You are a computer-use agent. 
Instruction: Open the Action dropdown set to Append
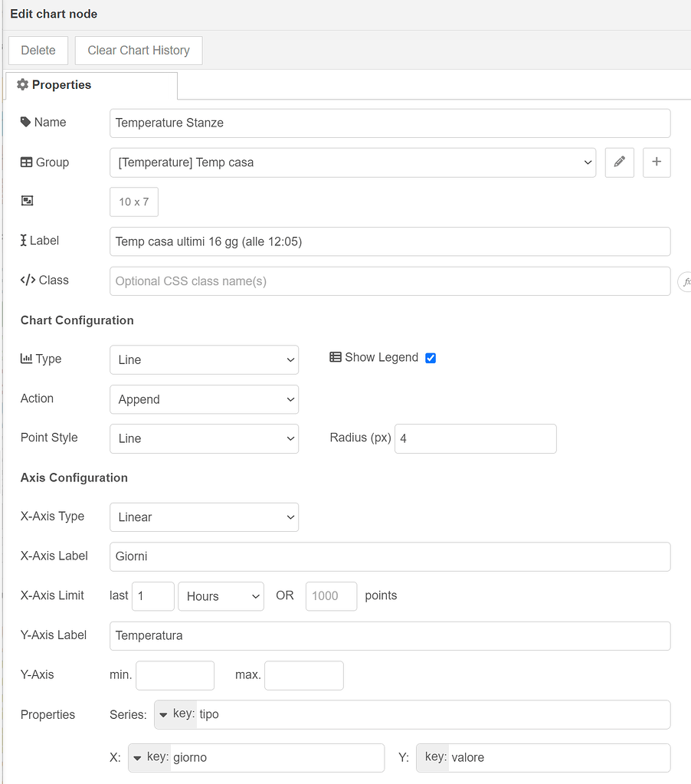click(203, 399)
